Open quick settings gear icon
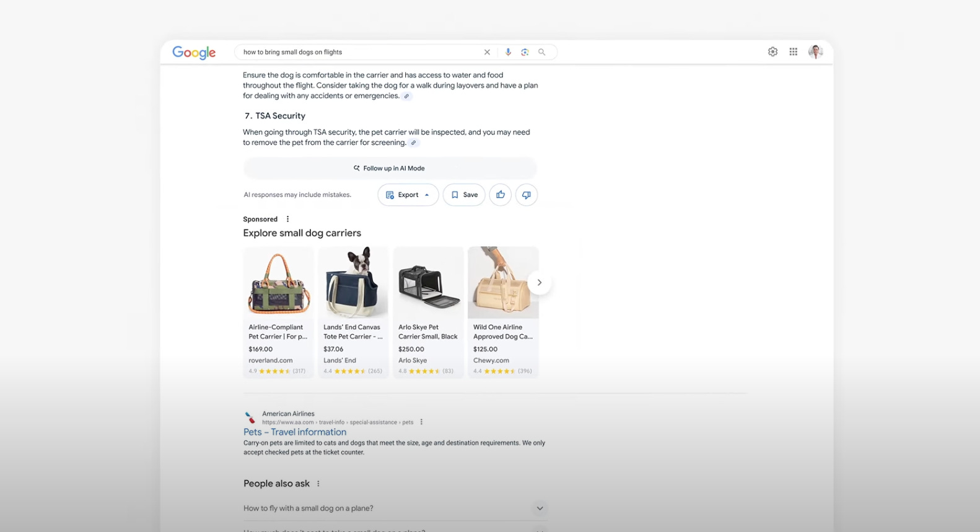Viewport: 980px width, 532px height. coord(772,52)
